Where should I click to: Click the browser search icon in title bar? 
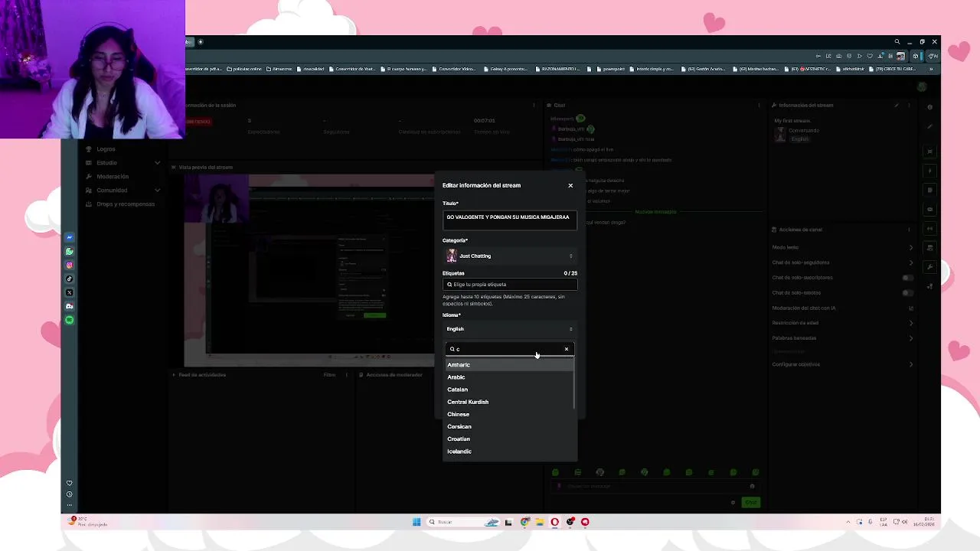click(x=897, y=42)
